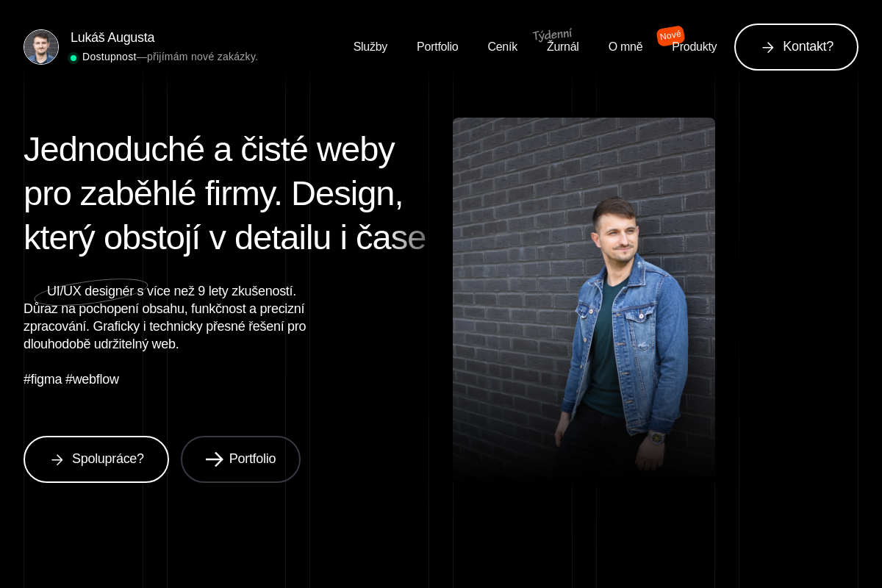Click the arrow icon inside the Kontakt? button
882x588 pixels.
tap(768, 47)
